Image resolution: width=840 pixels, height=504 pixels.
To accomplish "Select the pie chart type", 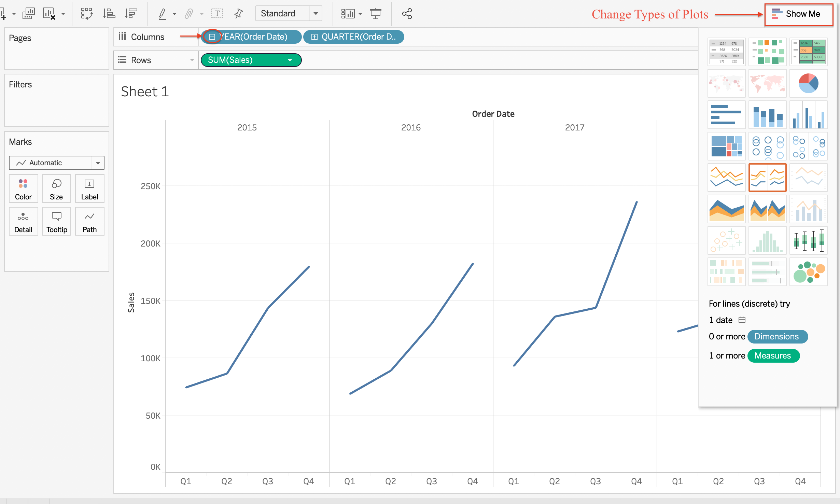I will [x=809, y=83].
